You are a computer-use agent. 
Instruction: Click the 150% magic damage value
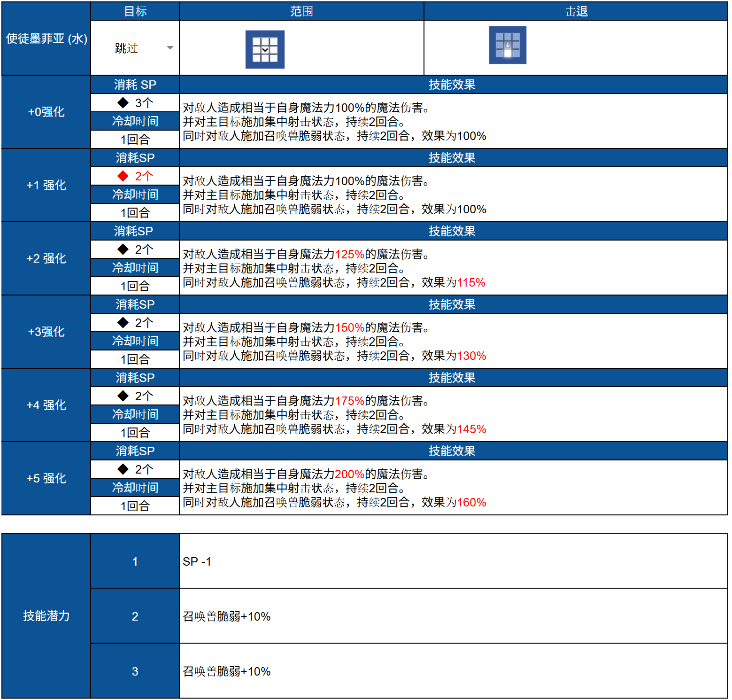tap(350, 327)
